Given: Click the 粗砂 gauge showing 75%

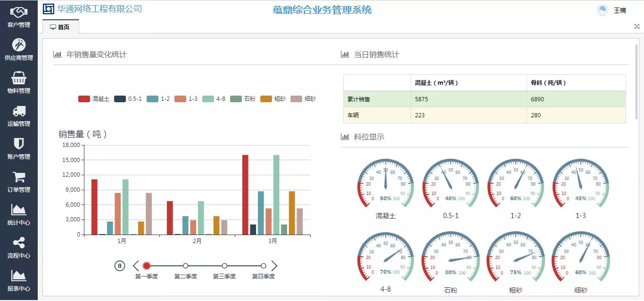Looking at the screenshot, I should (516, 257).
